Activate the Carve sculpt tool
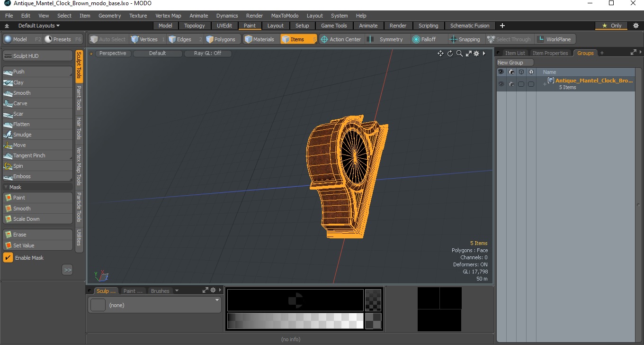644x345 pixels. [x=37, y=103]
